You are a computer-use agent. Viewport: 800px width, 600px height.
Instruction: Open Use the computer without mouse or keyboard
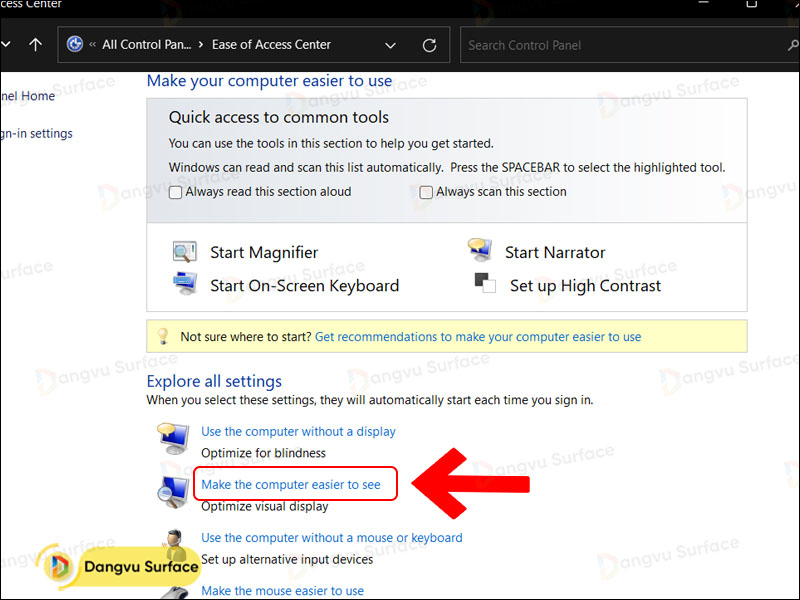point(331,538)
